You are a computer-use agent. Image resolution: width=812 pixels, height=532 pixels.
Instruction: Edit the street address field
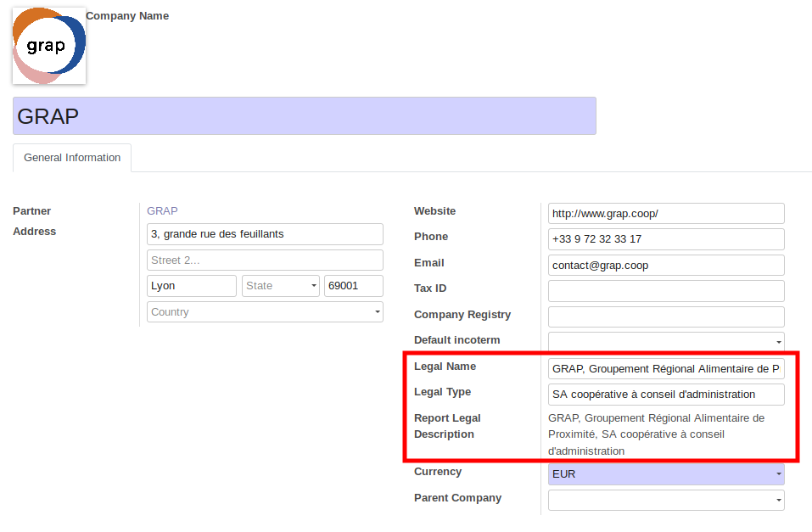pyautogui.click(x=265, y=234)
